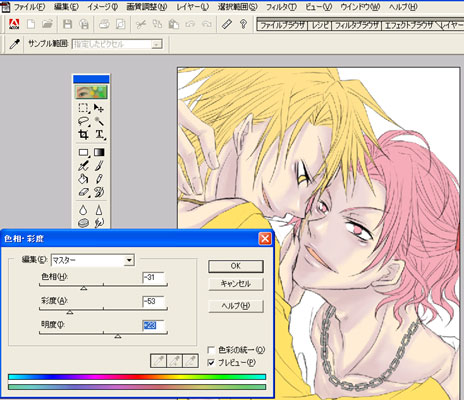Click the toolbox blue title bar
Image resolution: width=464 pixels, height=400 pixels.
point(91,79)
